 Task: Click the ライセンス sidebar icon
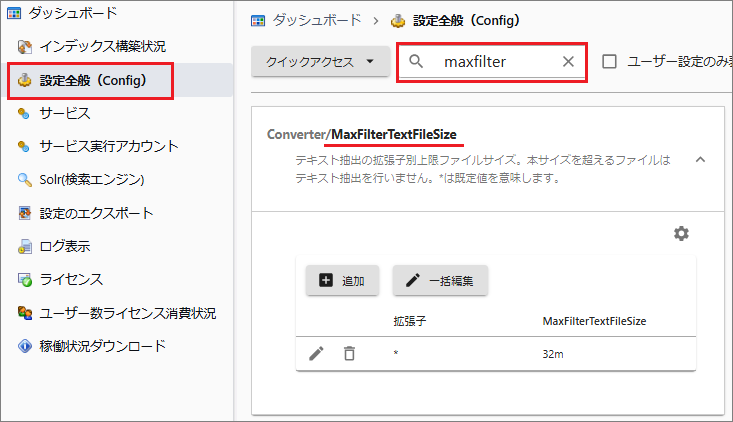[x=25, y=279]
